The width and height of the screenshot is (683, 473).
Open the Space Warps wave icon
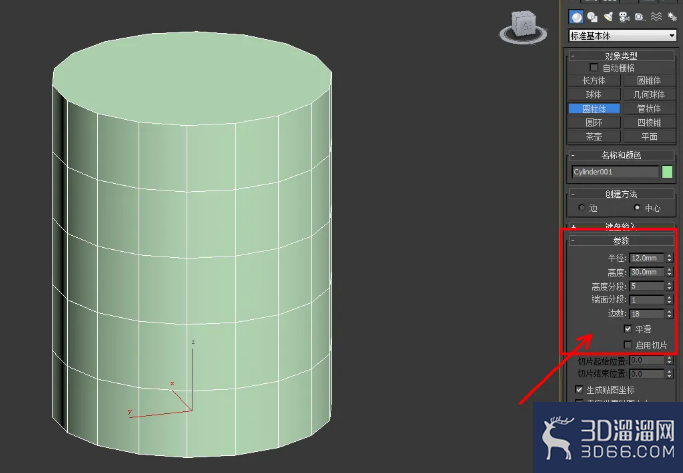(x=656, y=17)
